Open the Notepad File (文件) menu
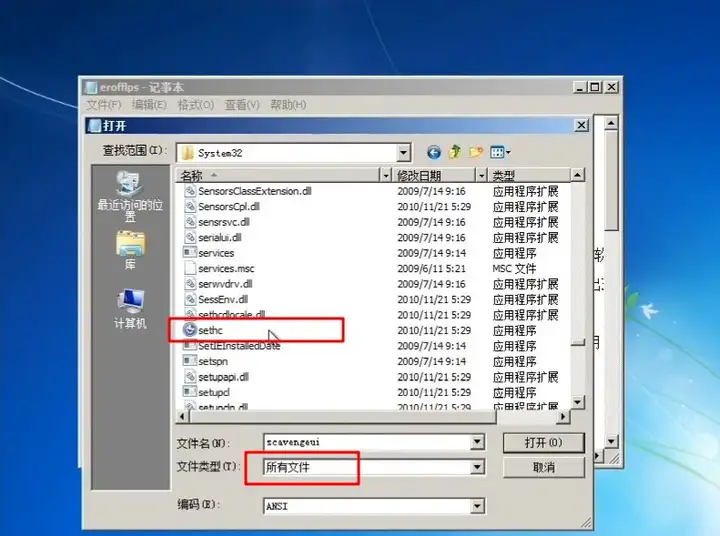Viewport: 720px width, 536px height. pos(104,105)
